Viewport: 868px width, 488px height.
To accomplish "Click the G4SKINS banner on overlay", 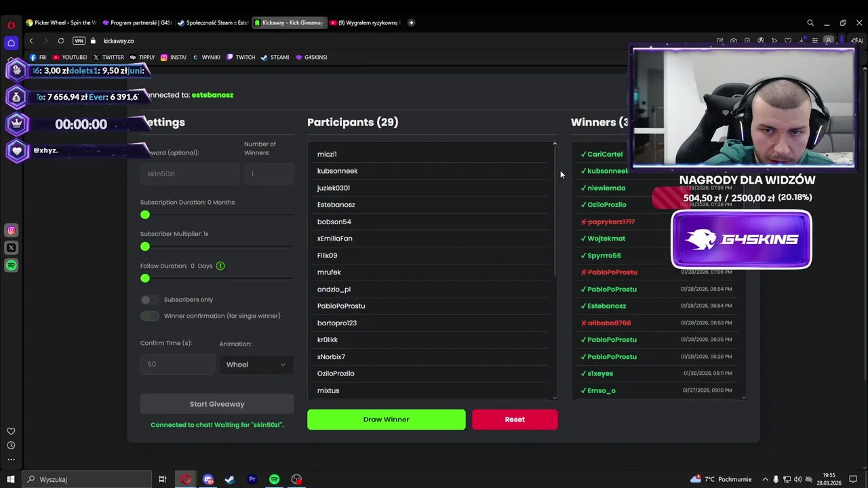I will pyautogui.click(x=741, y=239).
